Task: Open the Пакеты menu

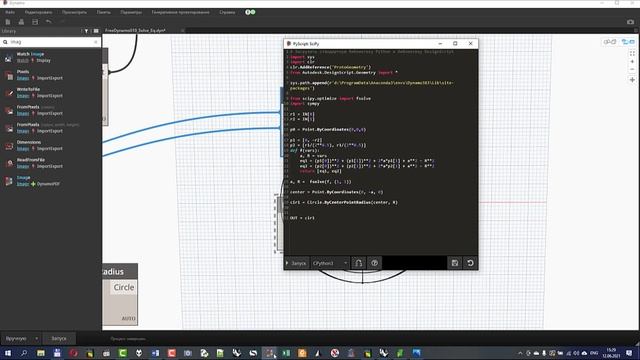Action: [x=104, y=12]
